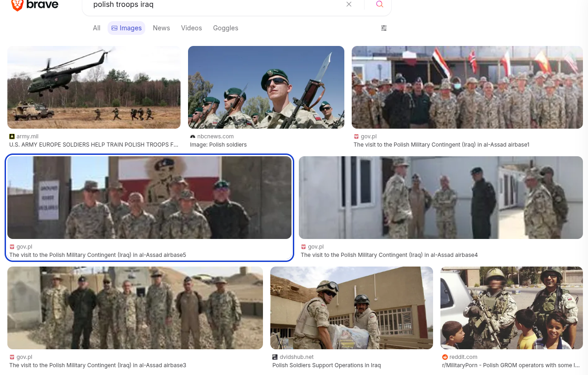Click 'r/MilitaryPorn - Polish GROM operators' title

coord(511,365)
